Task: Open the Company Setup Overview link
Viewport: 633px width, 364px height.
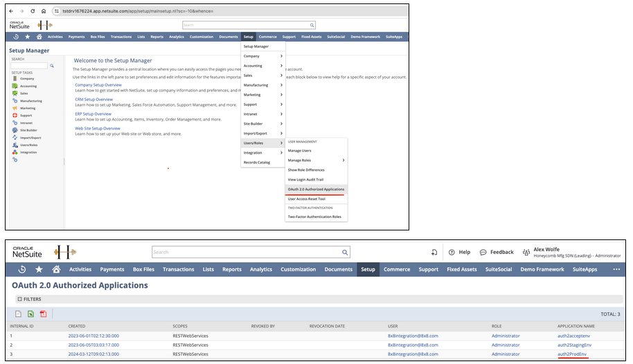Action: pos(98,85)
